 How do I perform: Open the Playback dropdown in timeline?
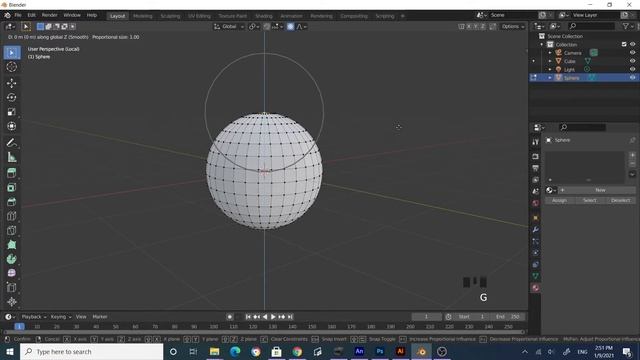[x=34, y=317]
